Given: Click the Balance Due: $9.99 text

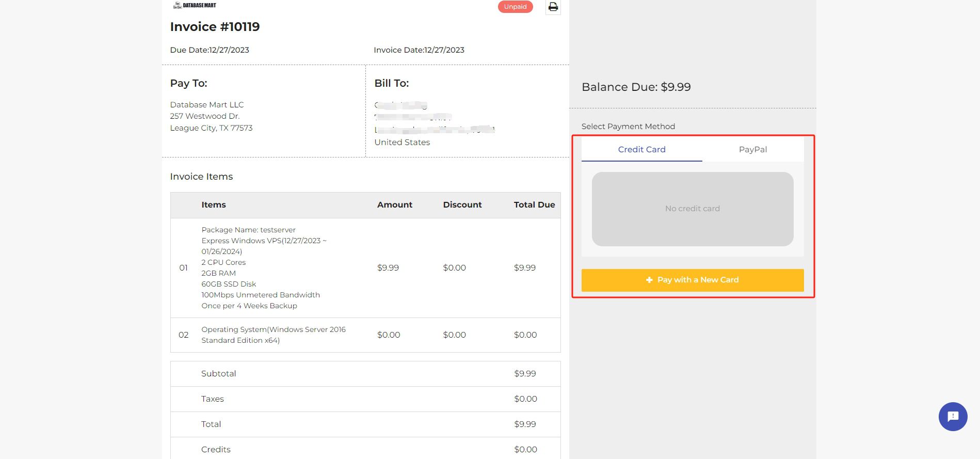Looking at the screenshot, I should (636, 87).
